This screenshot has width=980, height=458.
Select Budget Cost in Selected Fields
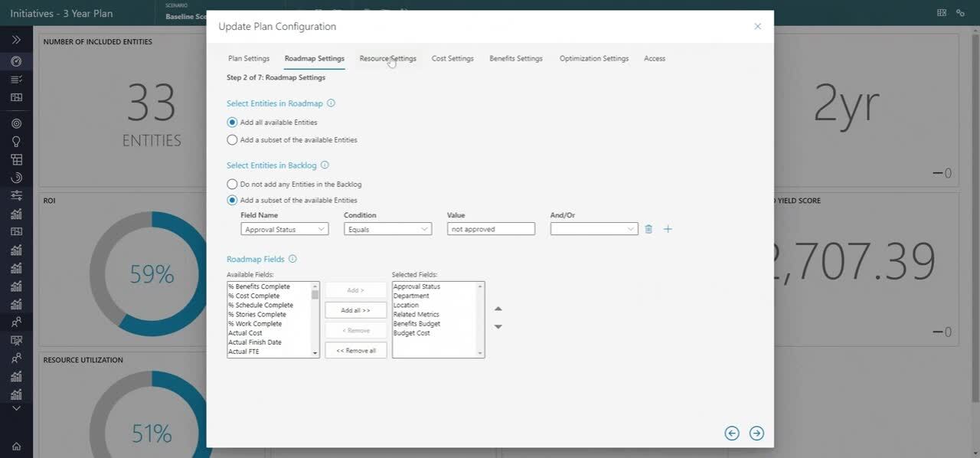434,333
